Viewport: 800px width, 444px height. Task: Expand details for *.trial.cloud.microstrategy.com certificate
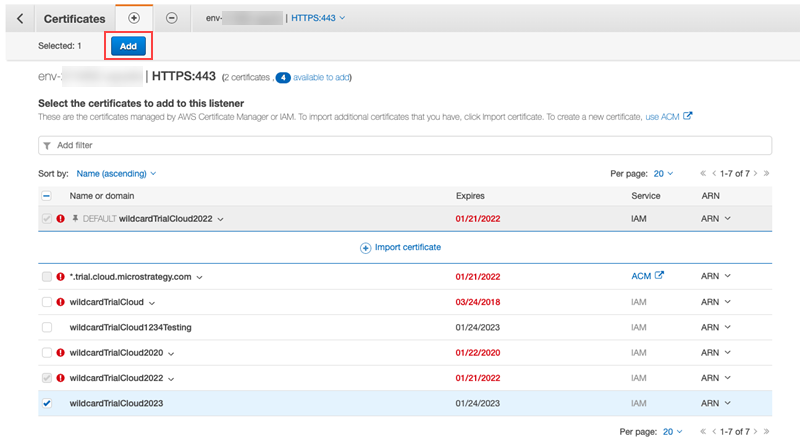[x=201, y=277]
